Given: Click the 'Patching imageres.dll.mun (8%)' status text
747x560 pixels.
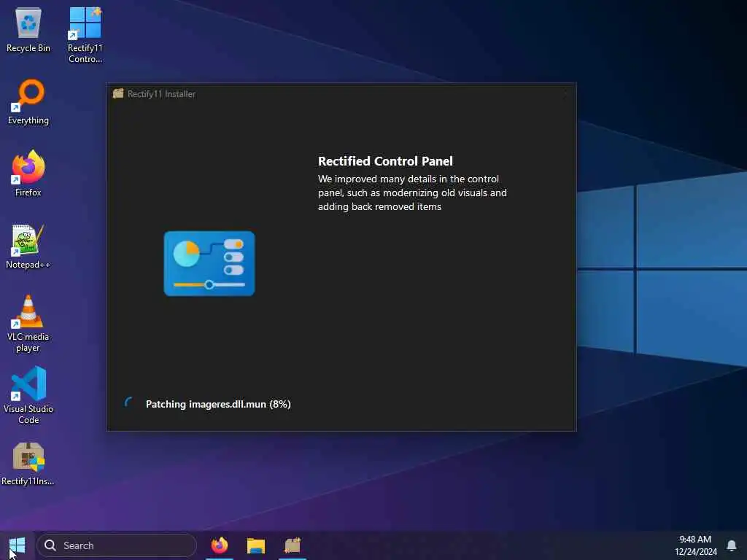Looking at the screenshot, I should (x=218, y=404).
